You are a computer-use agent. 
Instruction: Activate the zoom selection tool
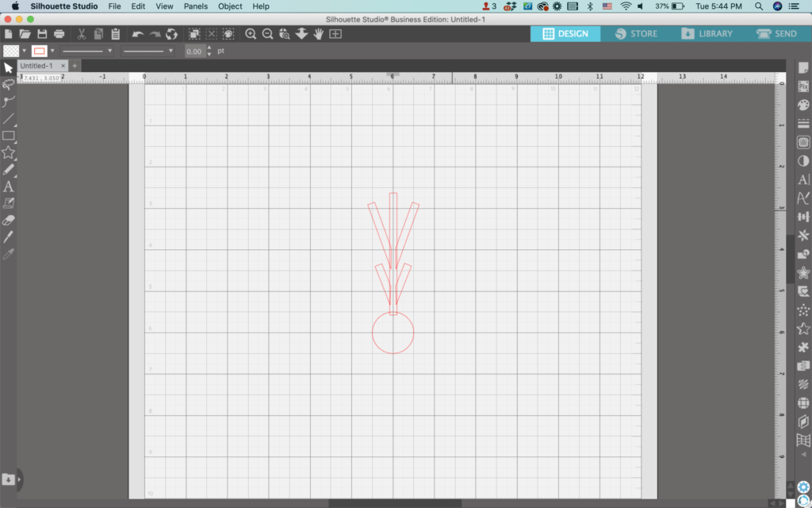(x=285, y=34)
